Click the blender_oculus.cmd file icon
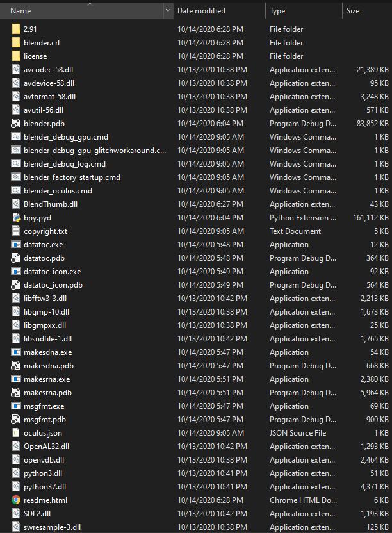392x533 pixels. click(16, 191)
